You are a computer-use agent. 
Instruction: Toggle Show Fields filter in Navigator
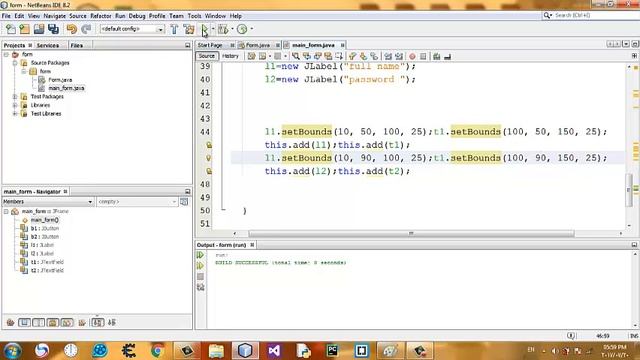click(24, 322)
